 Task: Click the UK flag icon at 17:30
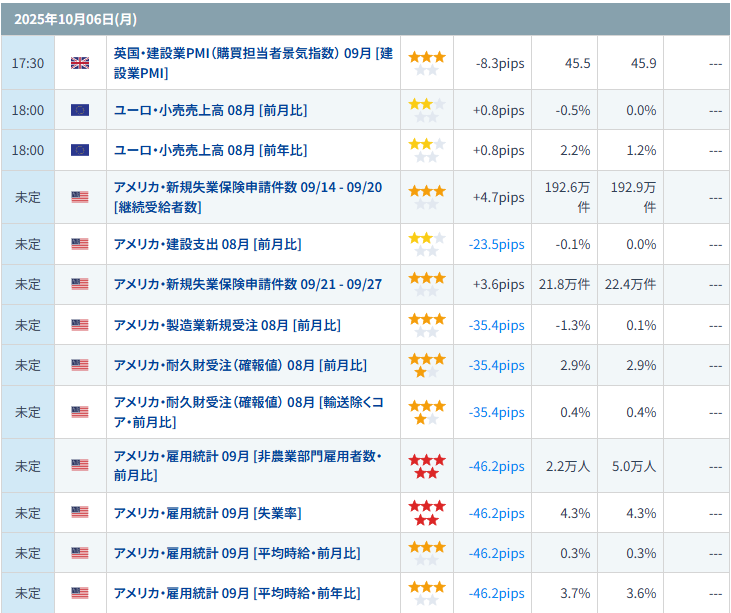(80, 63)
